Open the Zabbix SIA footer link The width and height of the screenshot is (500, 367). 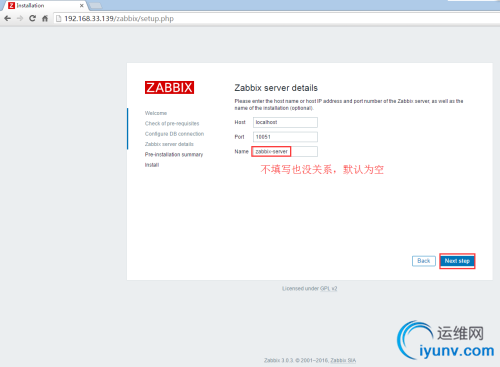coord(343,360)
